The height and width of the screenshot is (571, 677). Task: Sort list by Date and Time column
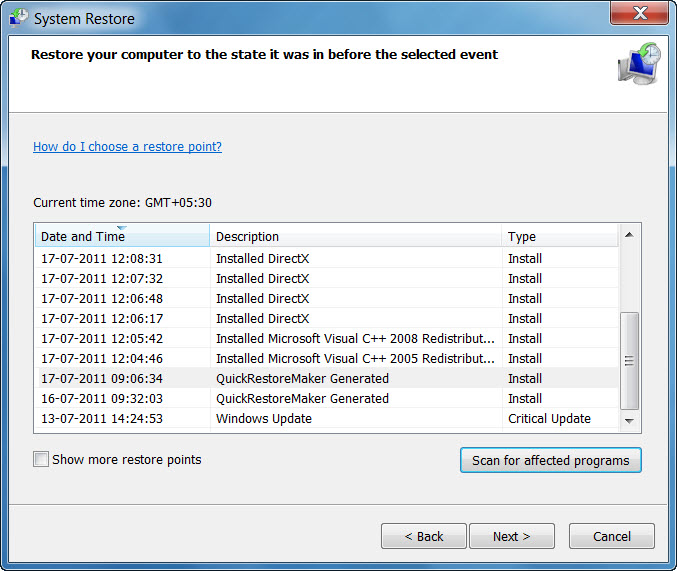122,237
